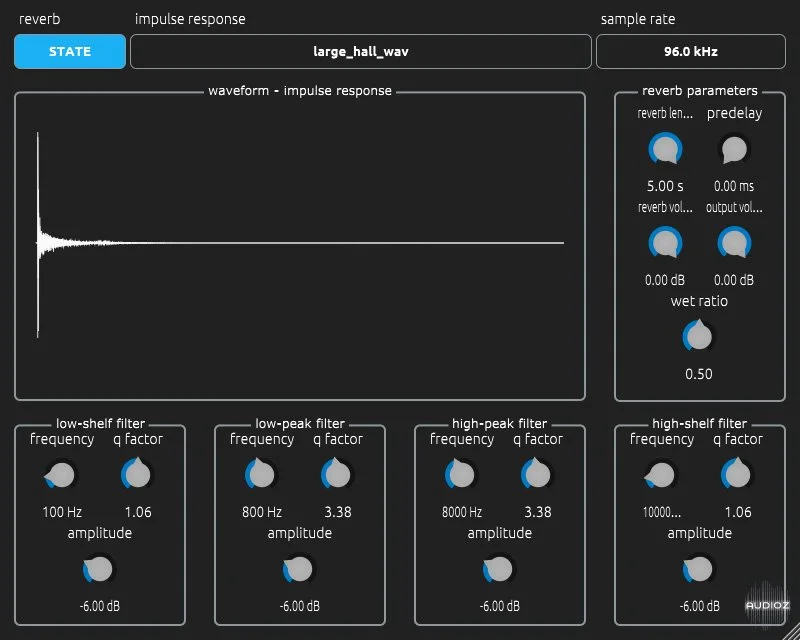Click the high-peak filter frequency knob

[461, 475]
